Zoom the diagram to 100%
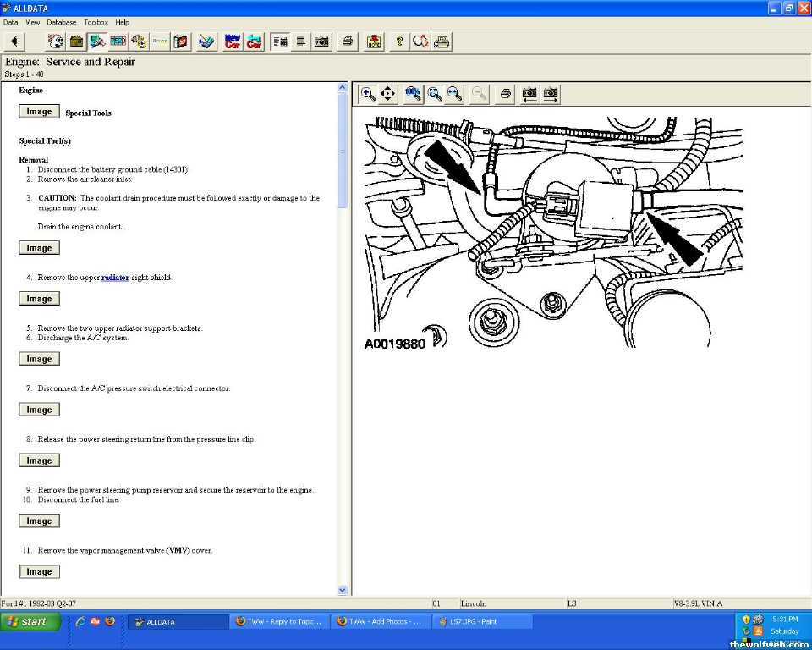This screenshot has width=812, height=650. 413,94
